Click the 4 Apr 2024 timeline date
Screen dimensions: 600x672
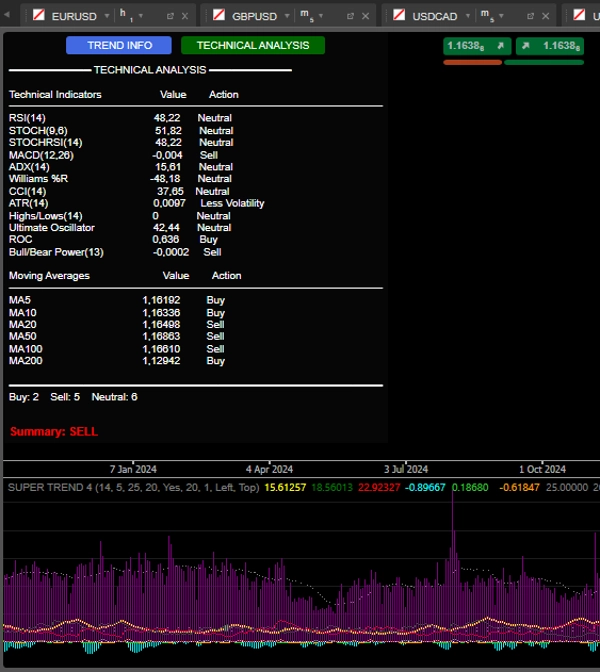tap(269, 469)
